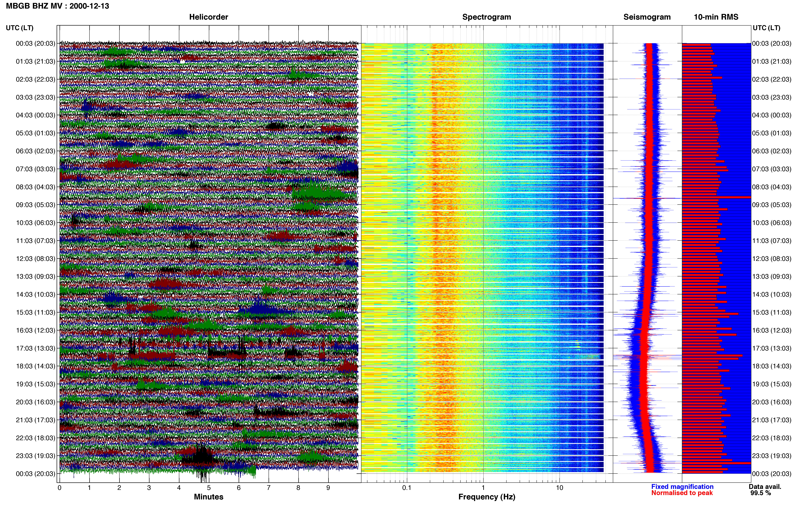Click the 'Data avail.' label

coord(765,487)
